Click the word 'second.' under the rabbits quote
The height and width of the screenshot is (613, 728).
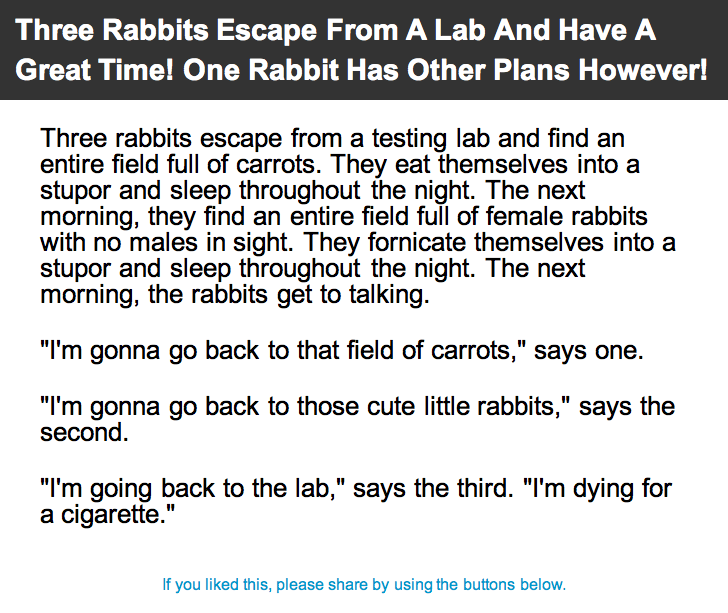coord(84,432)
